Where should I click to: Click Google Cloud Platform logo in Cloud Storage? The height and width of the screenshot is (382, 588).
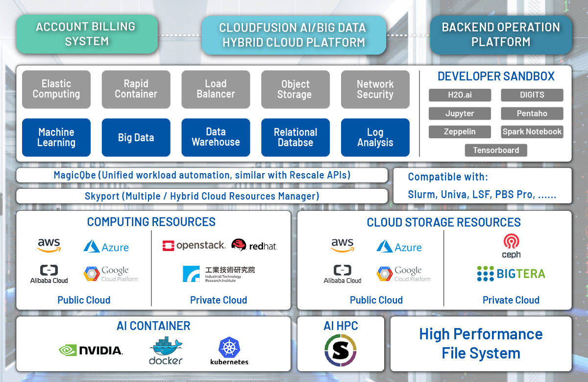404,274
